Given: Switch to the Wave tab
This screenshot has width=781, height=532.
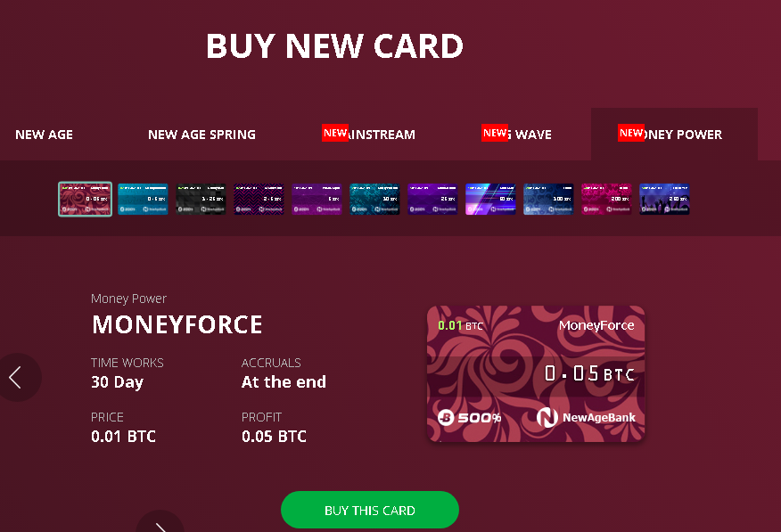Looking at the screenshot, I should point(516,134).
